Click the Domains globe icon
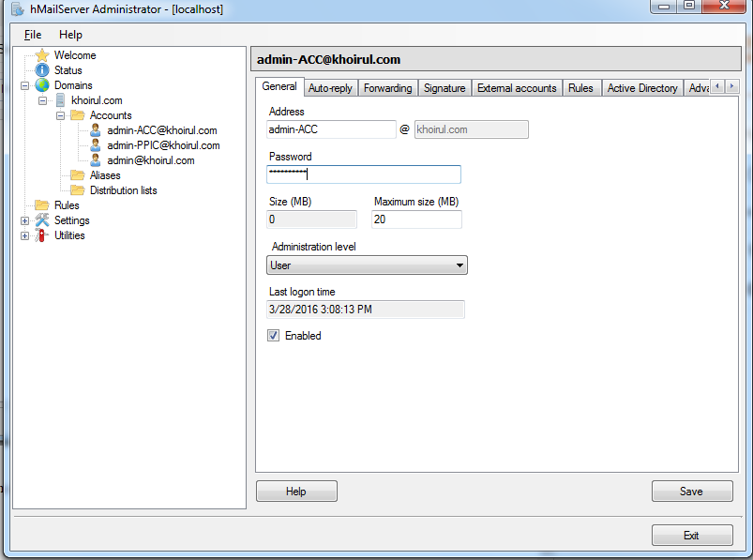 tap(42, 85)
